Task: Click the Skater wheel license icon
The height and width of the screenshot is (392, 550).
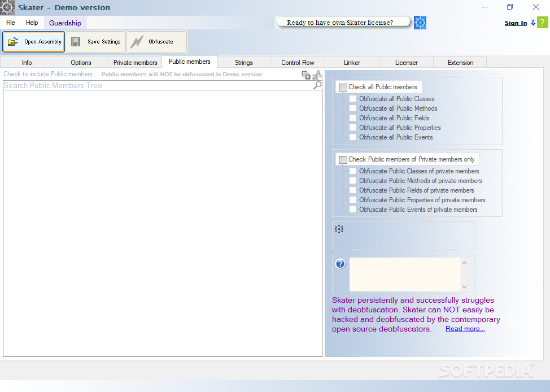Action: 420,23
